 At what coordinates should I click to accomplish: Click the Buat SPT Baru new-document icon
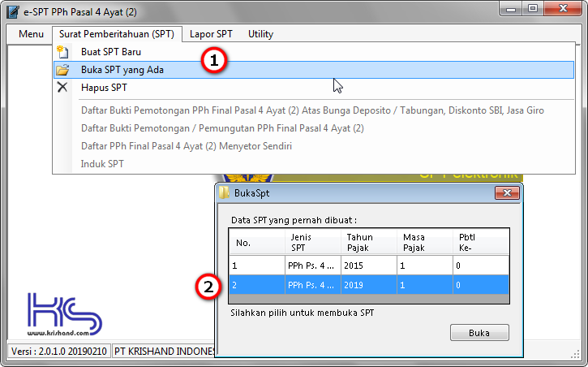62,52
